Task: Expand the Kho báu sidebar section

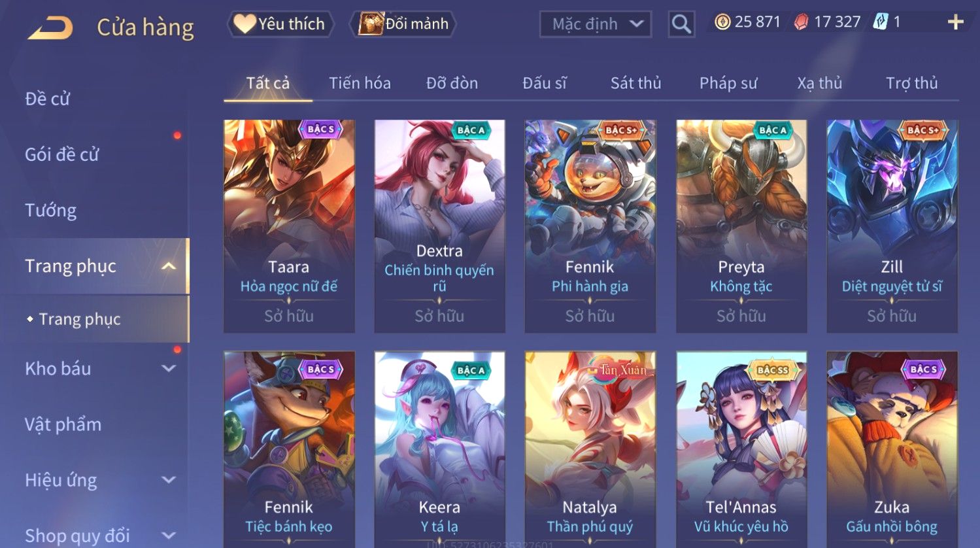Action: (x=169, y=369)
